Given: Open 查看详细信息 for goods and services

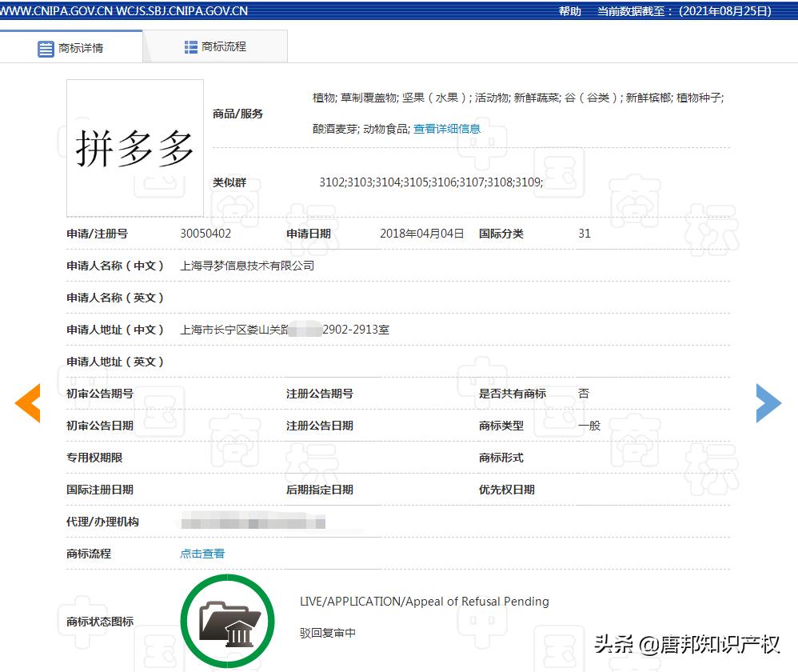Looking at the screenshot, I should point(446,128).
